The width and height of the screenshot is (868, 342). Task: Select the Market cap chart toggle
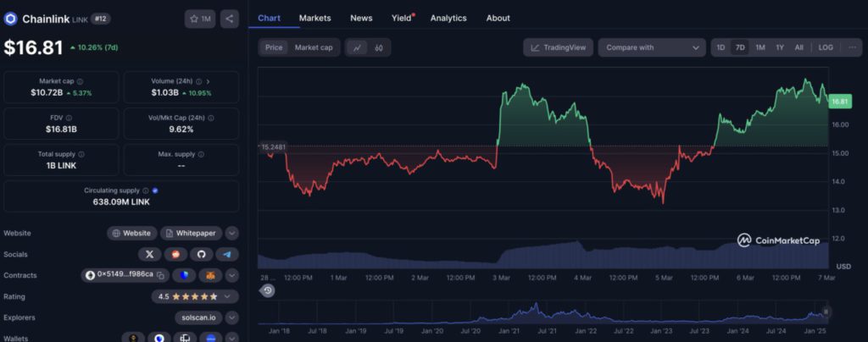(x=314, y=47)
